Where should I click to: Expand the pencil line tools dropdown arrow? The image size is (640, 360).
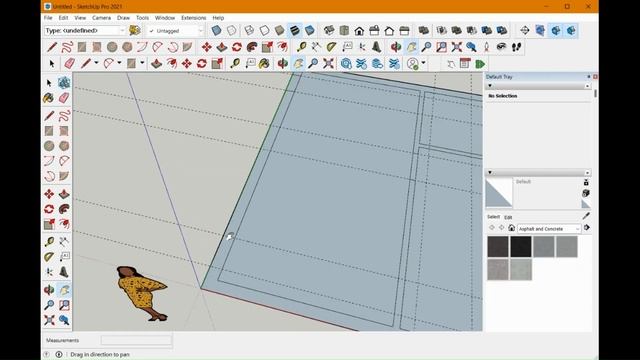pyautogui.click(x=96, y=63)
